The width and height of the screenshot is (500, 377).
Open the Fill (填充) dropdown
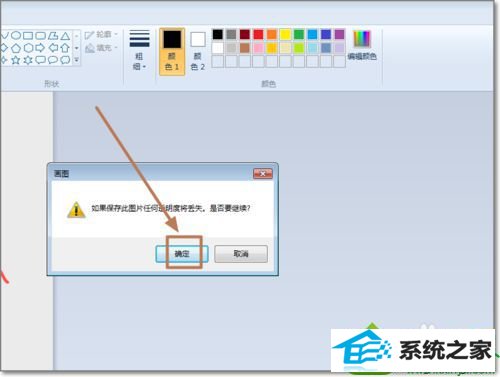[x=101, y=48]
